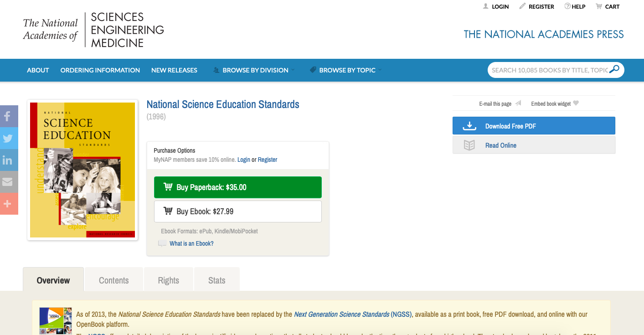Share page via Twitter icon

coord(8,138)
